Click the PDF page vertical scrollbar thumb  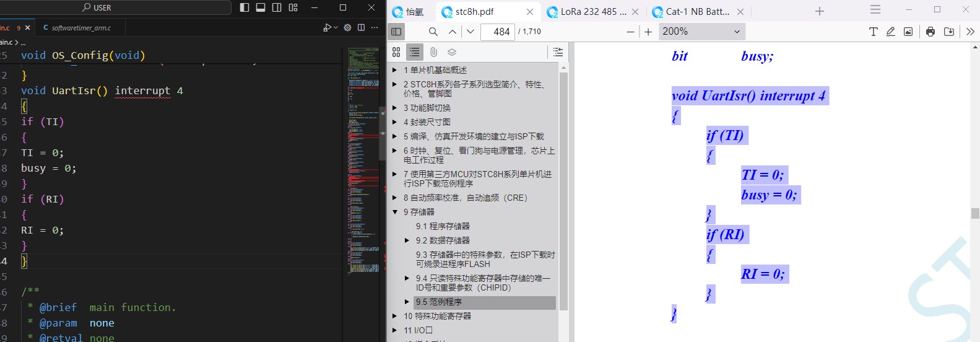pos(975,214)
